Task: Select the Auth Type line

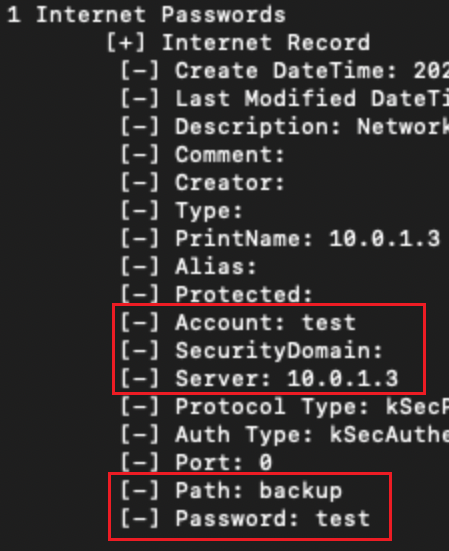Action: click(x=285, y=435)
